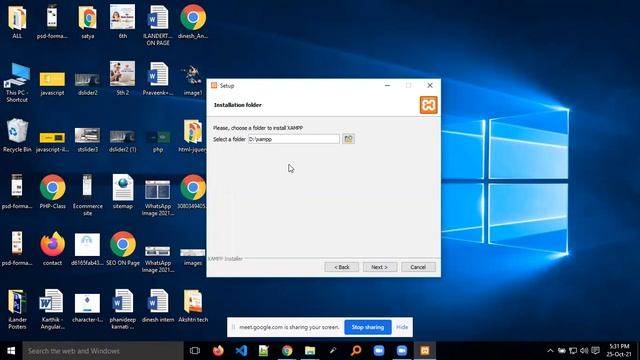Hide the screen sharing notification bar

(402, 327)
